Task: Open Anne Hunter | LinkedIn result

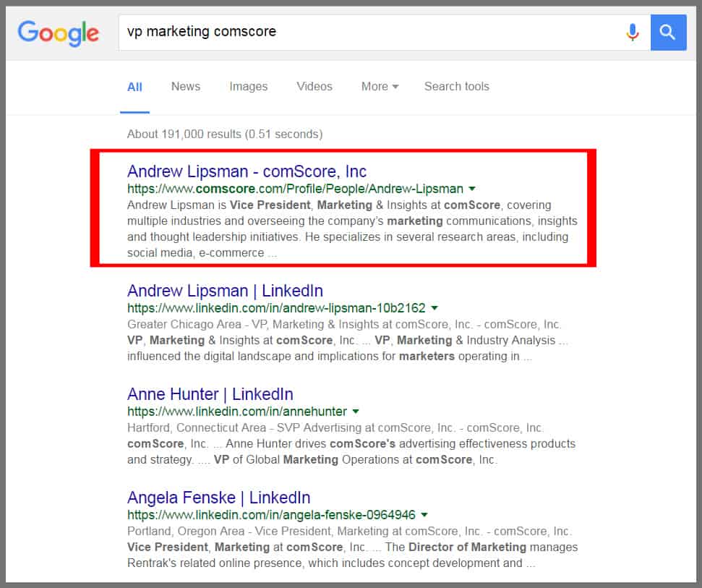Action: pos(210,394)
